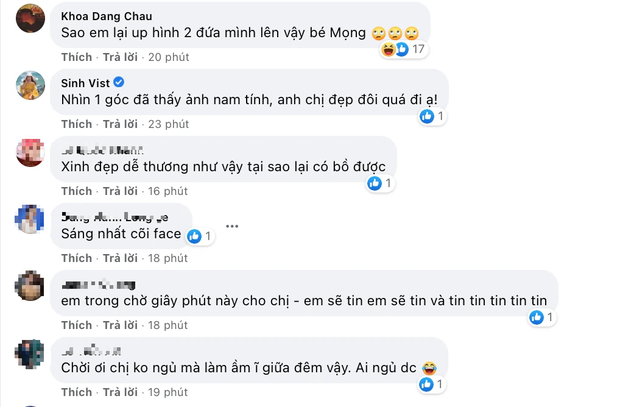620x407 pixels.
Task: Click the "16 phút" timestamp
Action: click(x=169, y=191)
